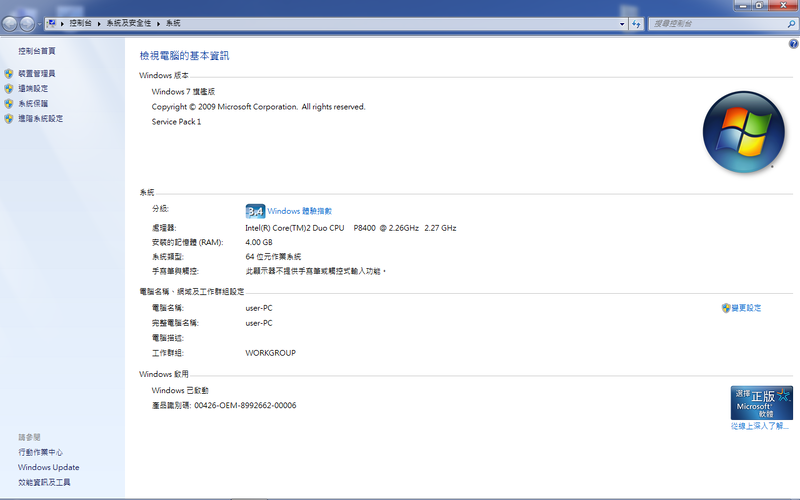Open 進階系統設定 link
This screenshot has width=800, height=500.
(41, 118)
